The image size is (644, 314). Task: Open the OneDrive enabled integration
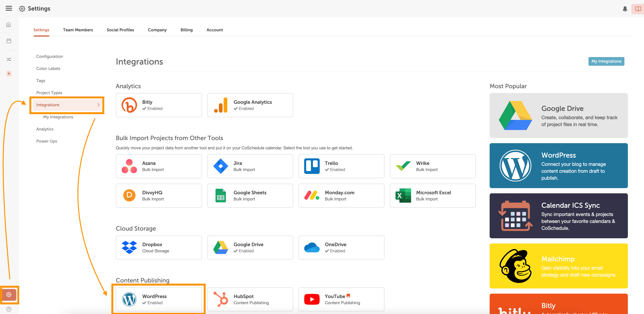(341, 248)
